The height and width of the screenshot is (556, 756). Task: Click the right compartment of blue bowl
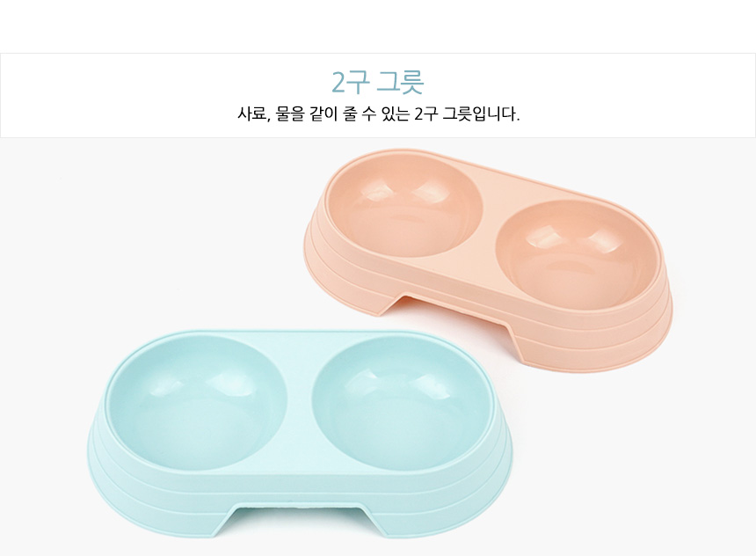point(403,404)
